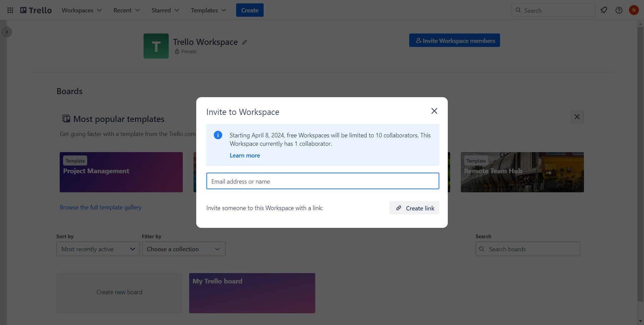This screenshot has height=325, width=644.
Task: Click the pencil icon to rename workspace
Action: pyautogui.click(x=245, y=42)
